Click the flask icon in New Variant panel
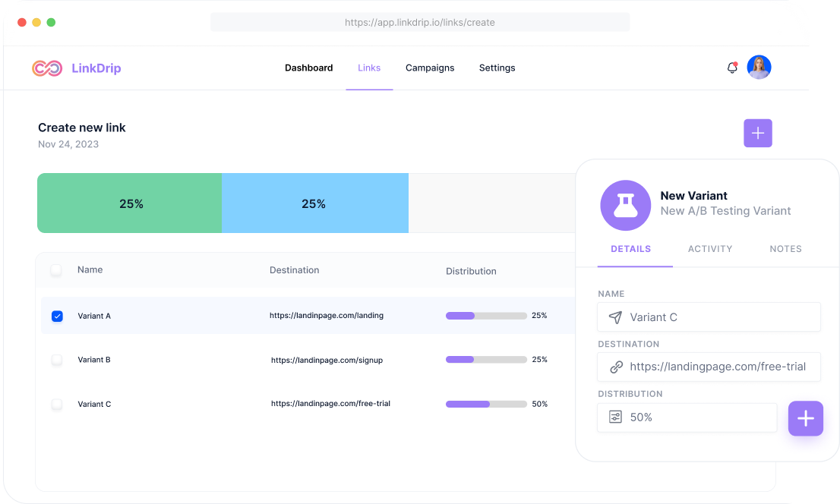This screenshot has width=840, height=504. (625, 205)
